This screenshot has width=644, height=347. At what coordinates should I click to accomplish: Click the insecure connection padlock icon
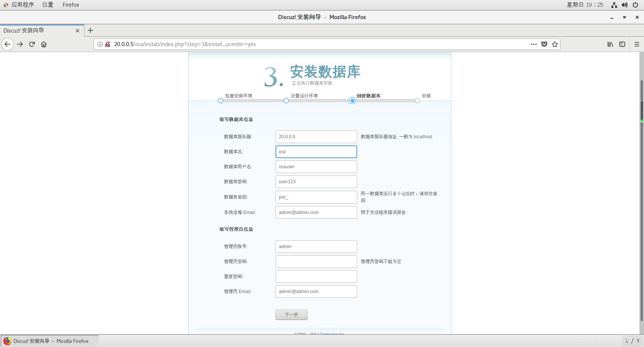click(x=108, y=44)
